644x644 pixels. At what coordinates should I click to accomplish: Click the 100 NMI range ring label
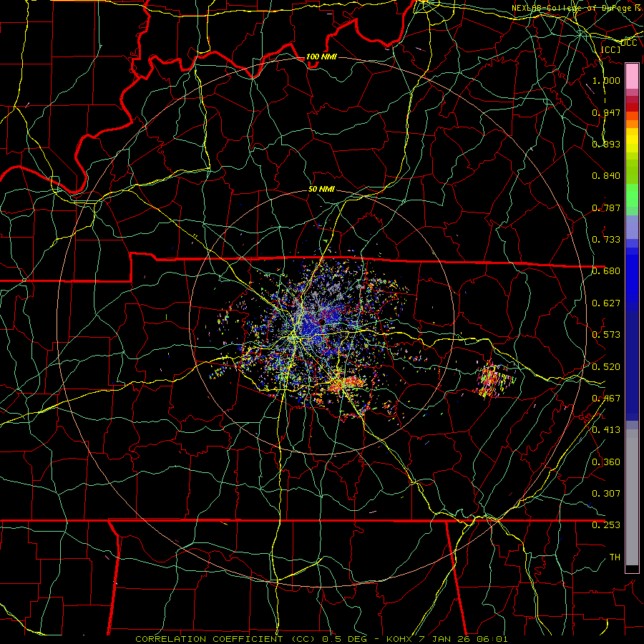point(321,57)
